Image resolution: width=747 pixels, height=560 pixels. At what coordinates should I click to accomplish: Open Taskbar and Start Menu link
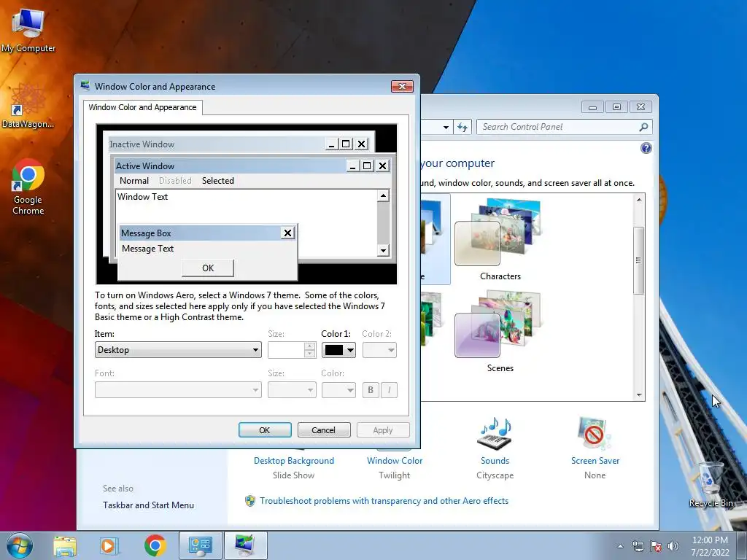pyautogui.click(x=148, y=505)
